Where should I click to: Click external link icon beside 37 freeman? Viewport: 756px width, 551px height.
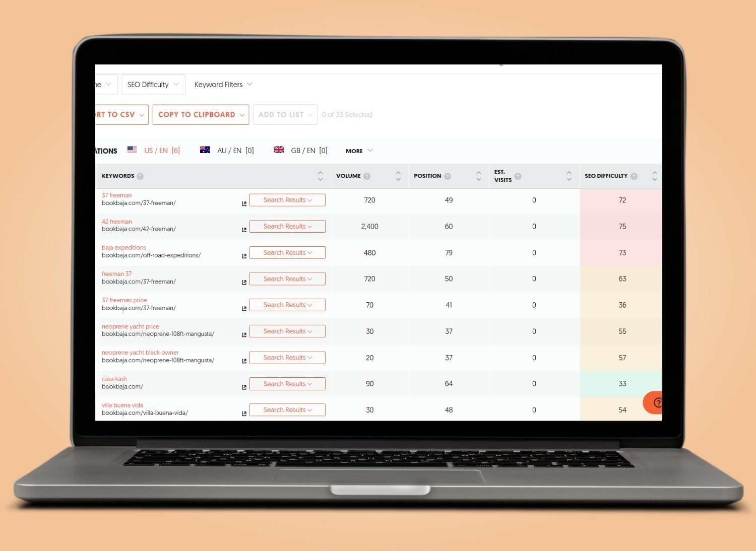244,203
